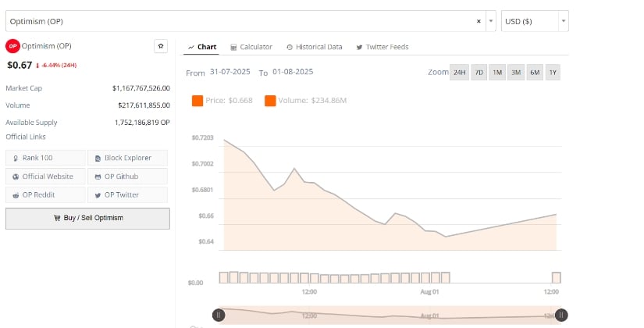Click the $0.64 y-axis label
Screen dimensions: 644x328
click(206, 241)
